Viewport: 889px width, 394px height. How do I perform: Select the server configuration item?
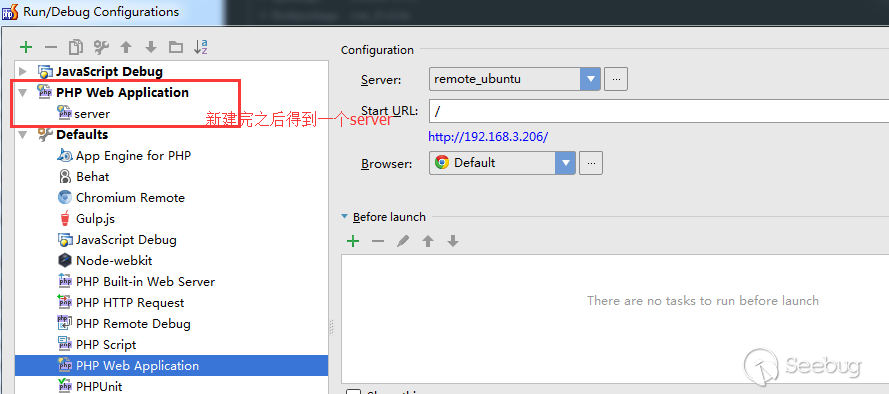click(x=84, y=113)
